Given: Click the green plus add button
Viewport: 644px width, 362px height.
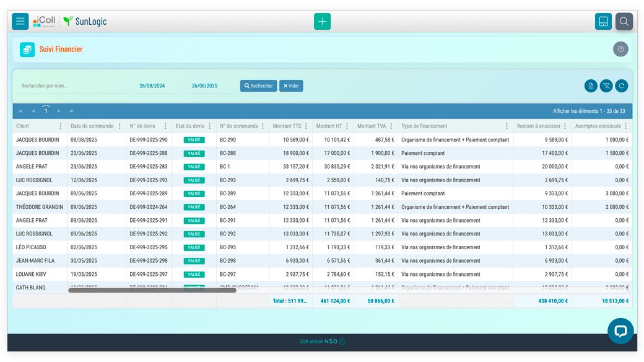Looking at the screenshot, I should [x=322, y=21].
